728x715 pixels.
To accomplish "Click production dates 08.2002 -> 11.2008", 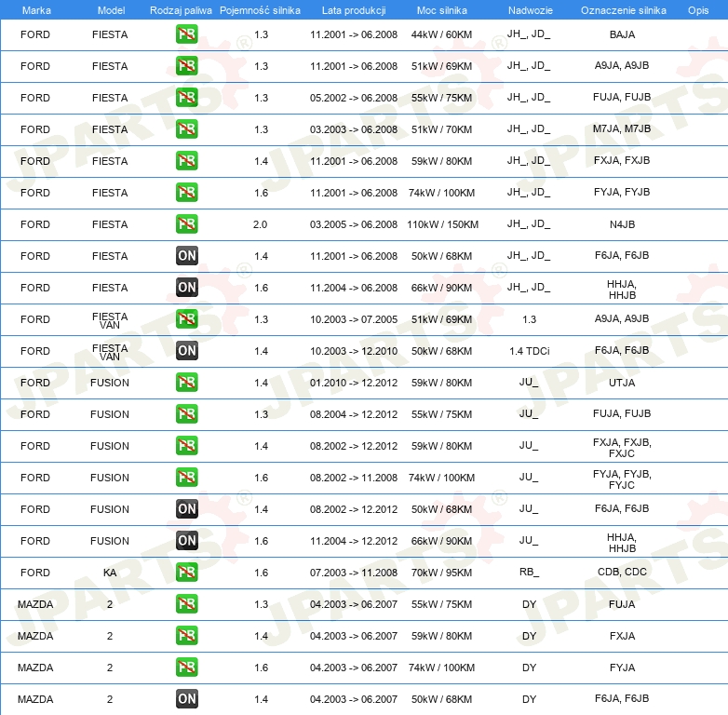I will [x=354, y=478].
